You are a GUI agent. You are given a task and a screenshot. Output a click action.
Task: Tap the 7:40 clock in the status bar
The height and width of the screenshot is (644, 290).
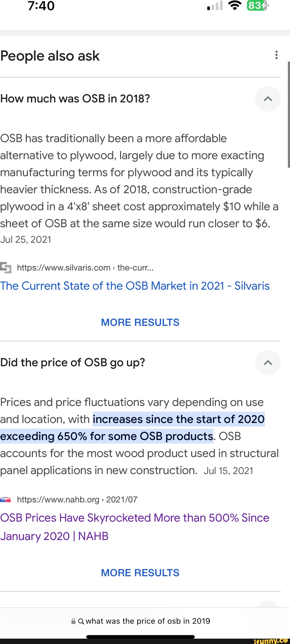41,6
